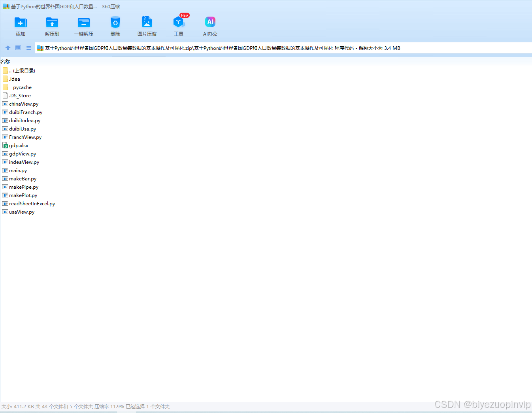532x413 pixels.
Task: Click the archive path address bar
Action: click(x=283, y=48)
